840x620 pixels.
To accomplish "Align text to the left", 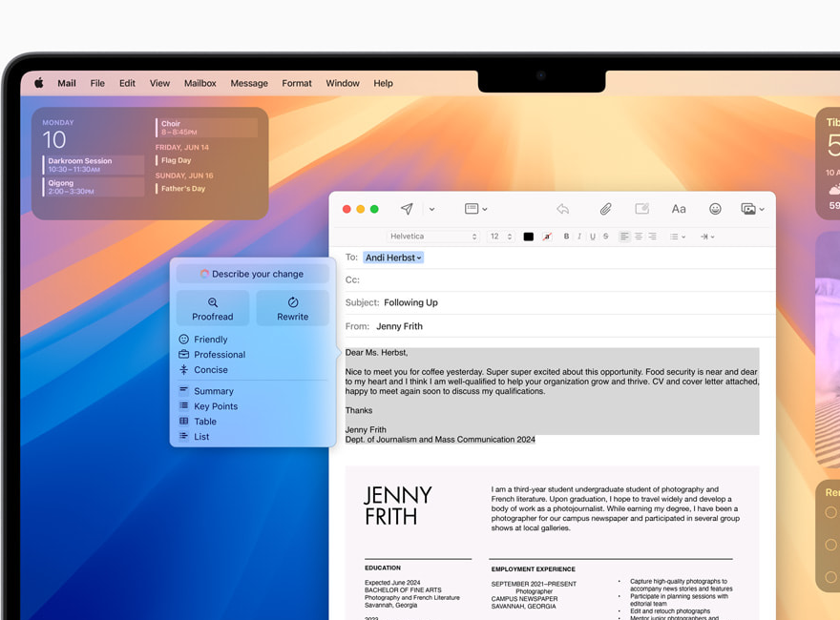I will [624, 237].
